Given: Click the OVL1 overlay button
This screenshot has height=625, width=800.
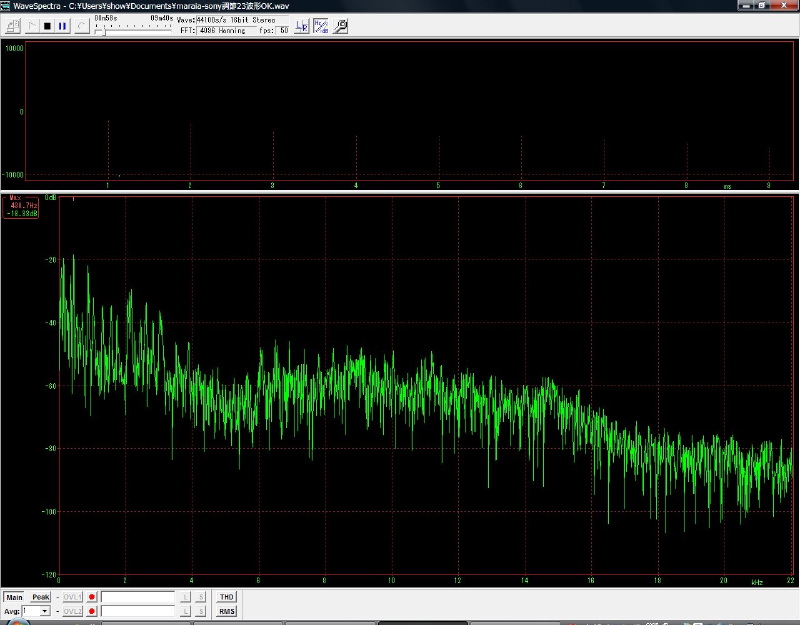Looking at the screenshot, I should (73, 597).
